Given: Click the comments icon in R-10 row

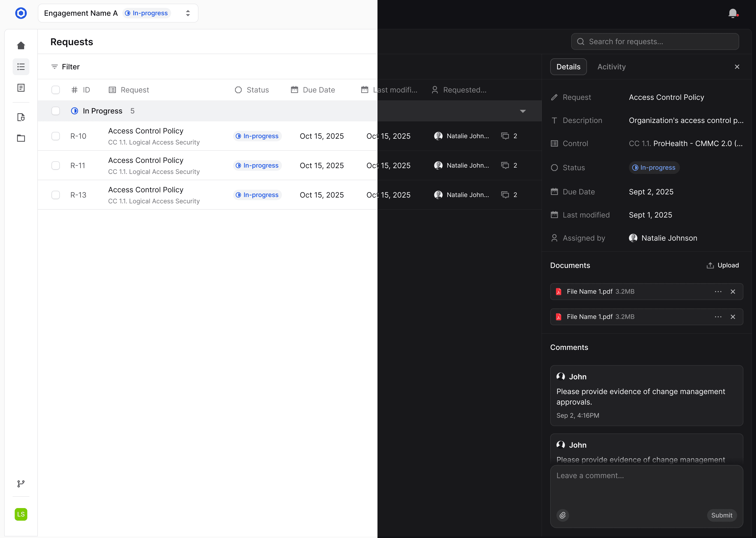Looking at the screenshot, I should coord(505,136).
